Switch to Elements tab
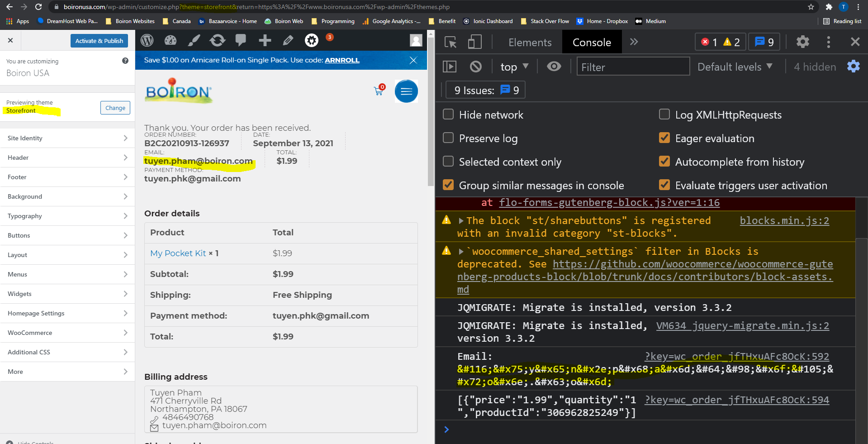868x444 pixels. pos(530,42)
